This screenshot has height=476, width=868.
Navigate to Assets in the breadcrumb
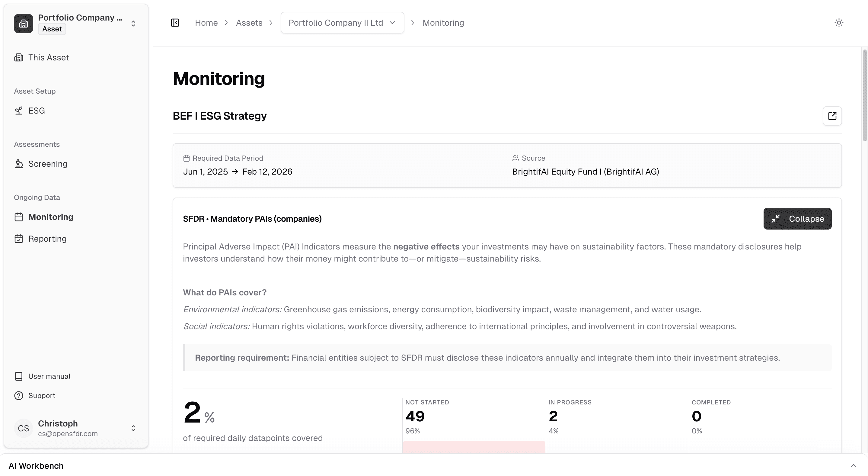[x=249, y=23]
